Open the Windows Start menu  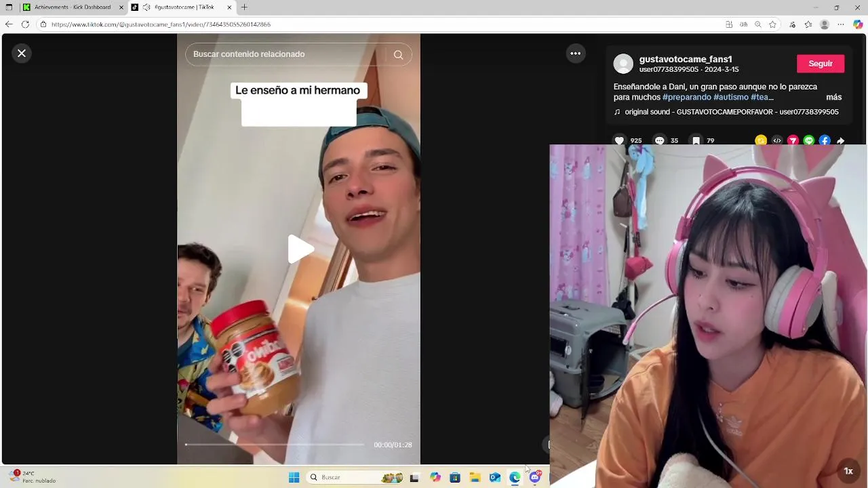pyautogui.click(x=294, y=478)
